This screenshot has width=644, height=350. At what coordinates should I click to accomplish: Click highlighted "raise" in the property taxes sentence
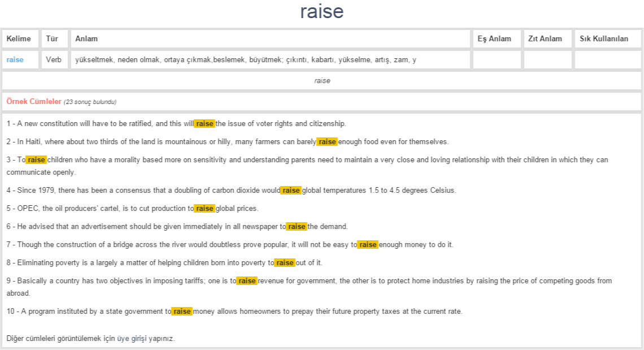click(x=182, y=312)
